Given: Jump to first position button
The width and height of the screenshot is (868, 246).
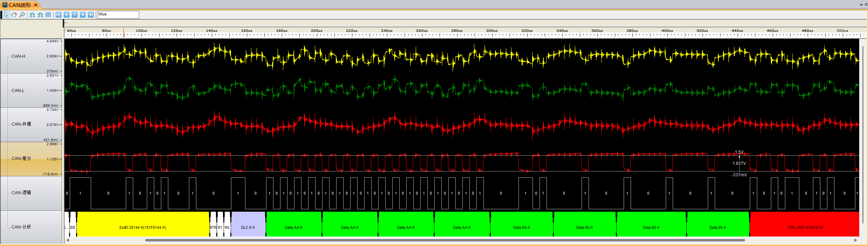Looking at the screenshot, I should [59, 15].
